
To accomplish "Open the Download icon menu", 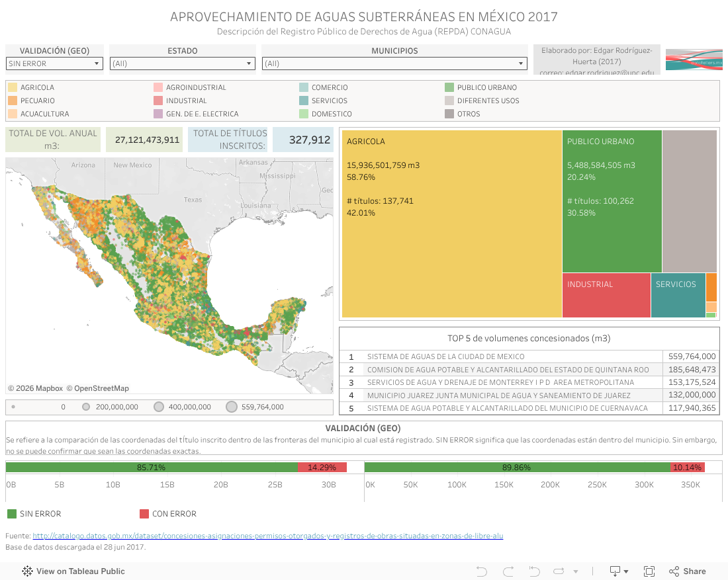I will click(x=619, y=571).
